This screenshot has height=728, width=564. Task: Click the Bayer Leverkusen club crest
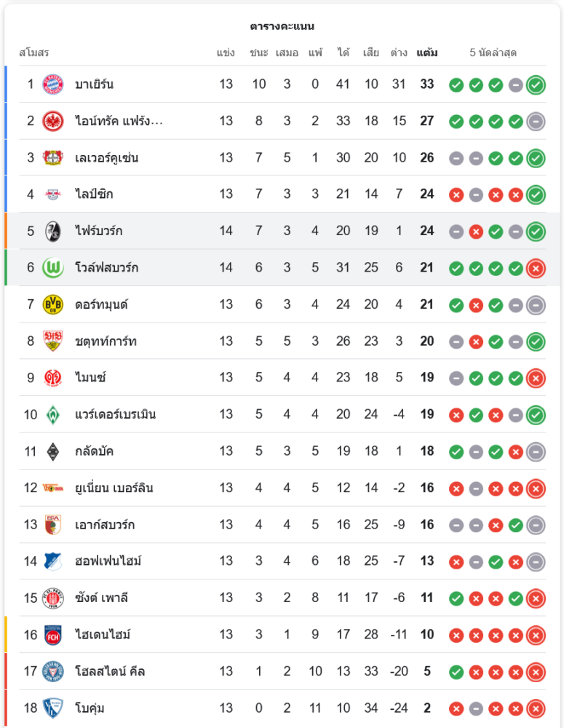pyautogui.click(x=53, y=157)
